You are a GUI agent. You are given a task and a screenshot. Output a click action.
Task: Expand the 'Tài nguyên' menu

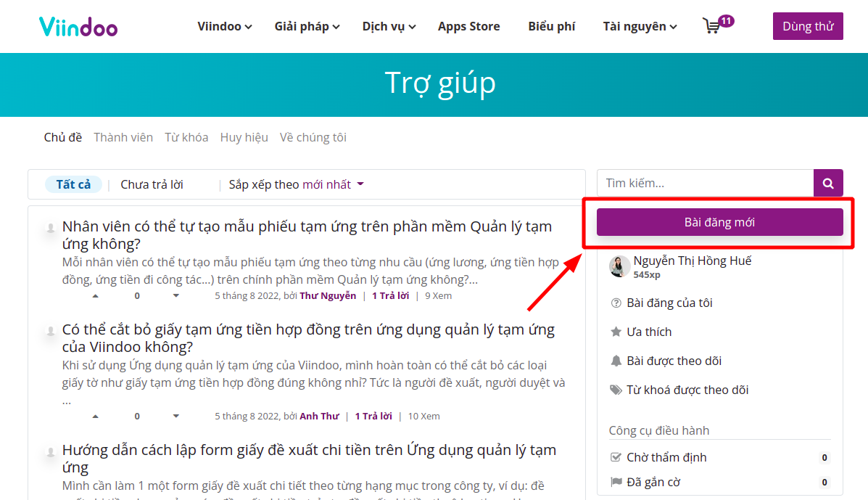(640, 27)
